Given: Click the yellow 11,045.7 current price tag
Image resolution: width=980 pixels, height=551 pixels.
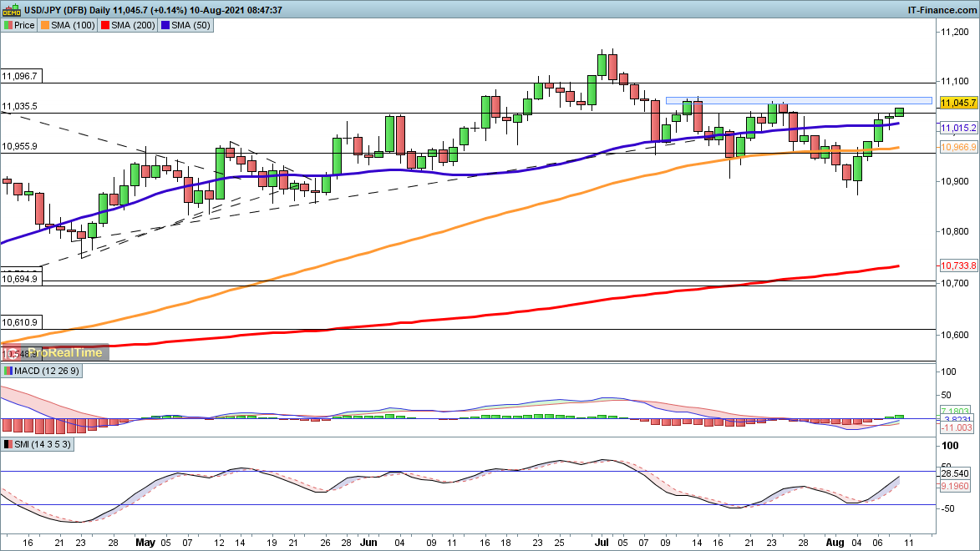Looking at the screenshot, I should [x=958, y=103].
